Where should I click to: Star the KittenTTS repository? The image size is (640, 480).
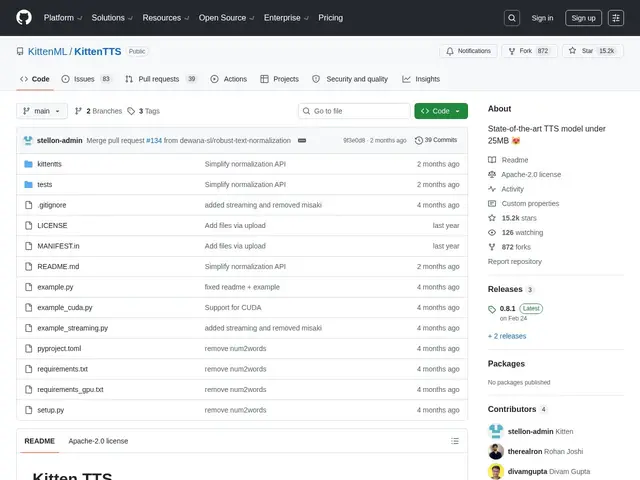click(x=593, y=51)
